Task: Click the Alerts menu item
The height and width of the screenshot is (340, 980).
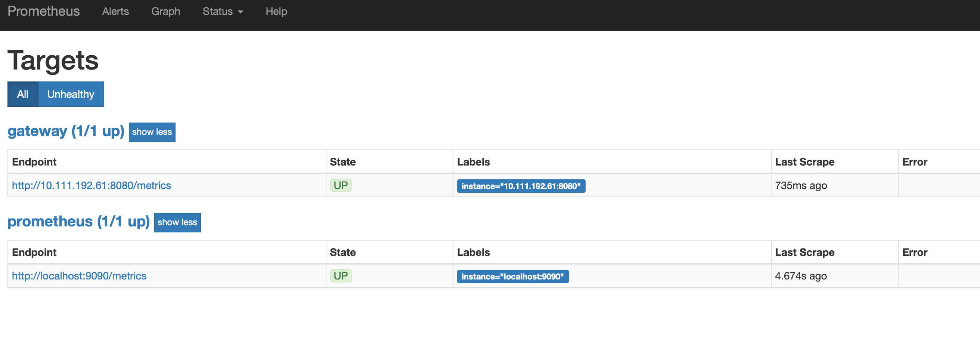Action: 115,12
